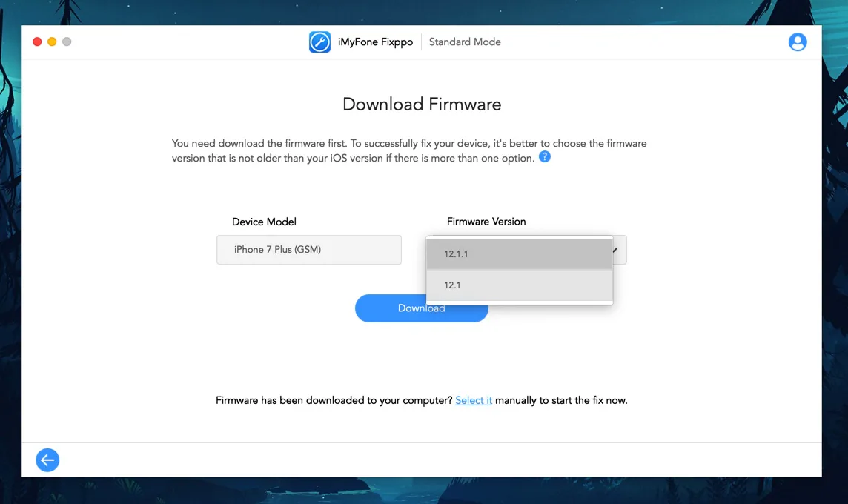Choose firmware version 12.1 option
Viewport: 848px width, 504px height.
tap(519, 285)
